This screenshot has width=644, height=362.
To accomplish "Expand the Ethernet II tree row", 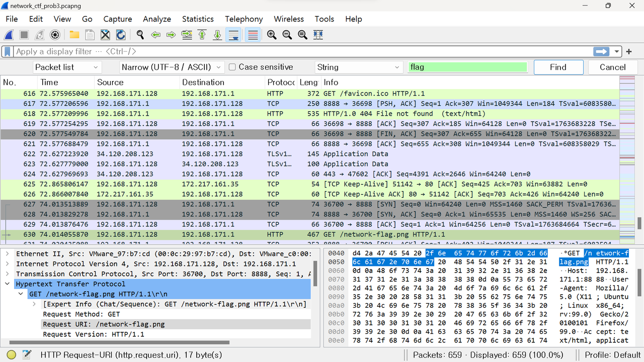I will coord(8,254).
